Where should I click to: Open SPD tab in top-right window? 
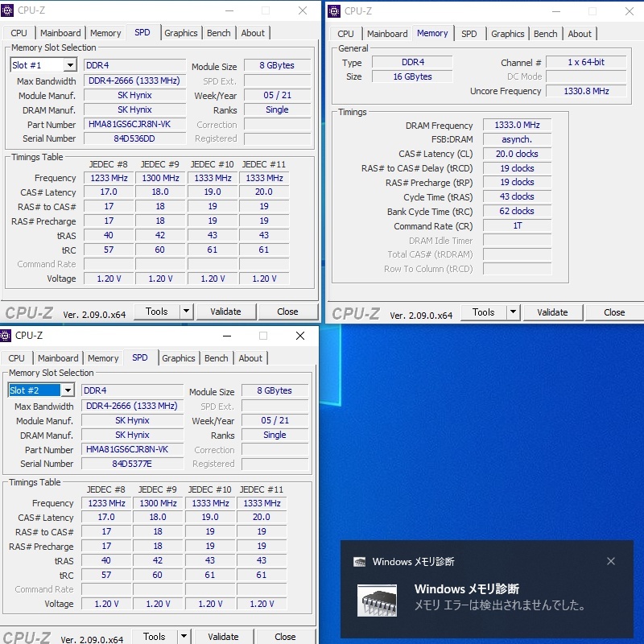point(469,34)
